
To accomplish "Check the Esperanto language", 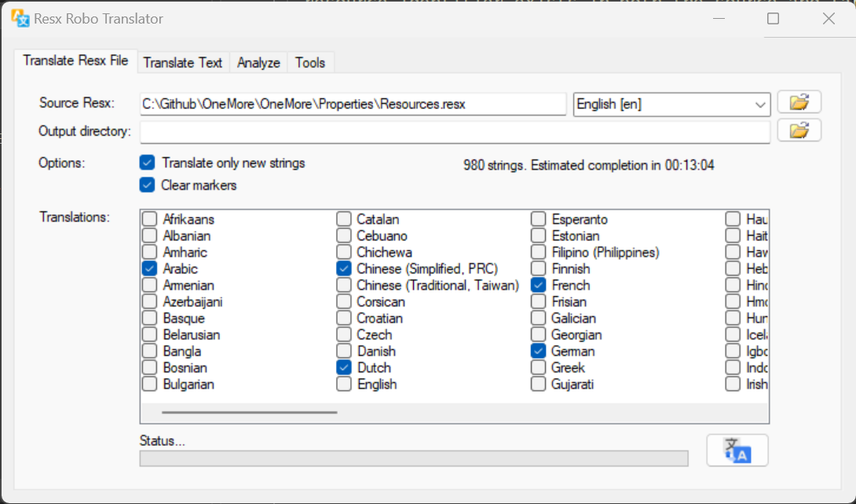I will pyautogui.click(x=538, y=219).
